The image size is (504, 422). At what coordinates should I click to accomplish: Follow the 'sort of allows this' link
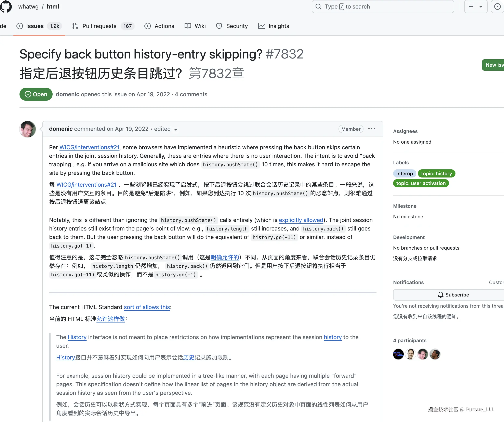(x=147, y=307)
